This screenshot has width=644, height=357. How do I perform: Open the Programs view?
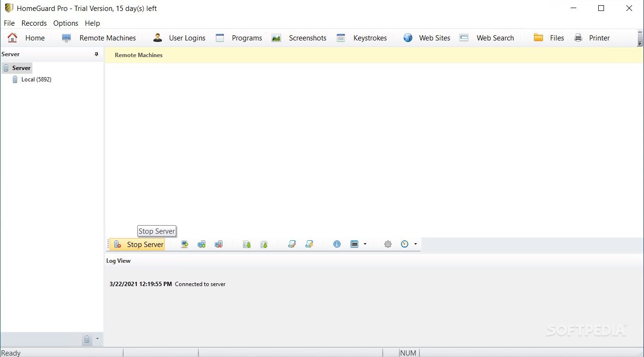pos(239,38)
